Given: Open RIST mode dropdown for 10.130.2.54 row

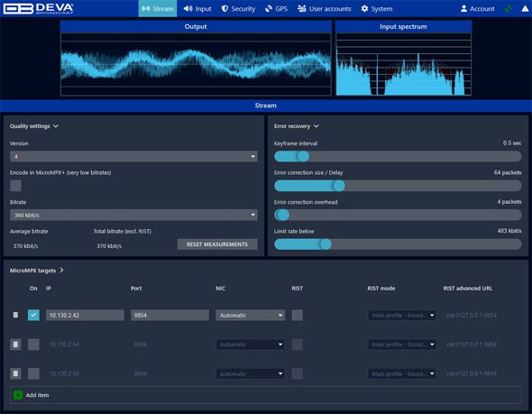Looking at the screenshot, I should 402,345.
